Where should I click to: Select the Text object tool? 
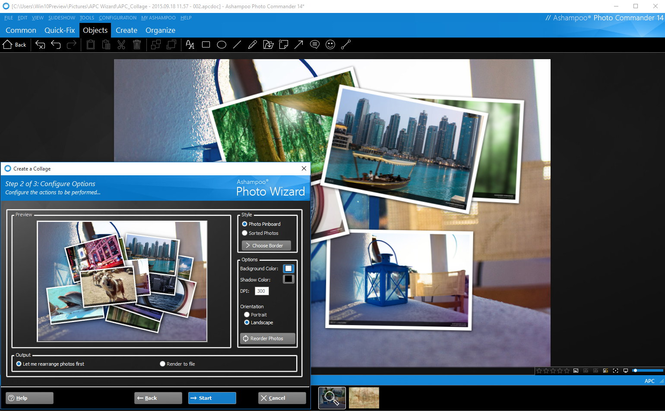pos(190,45)
